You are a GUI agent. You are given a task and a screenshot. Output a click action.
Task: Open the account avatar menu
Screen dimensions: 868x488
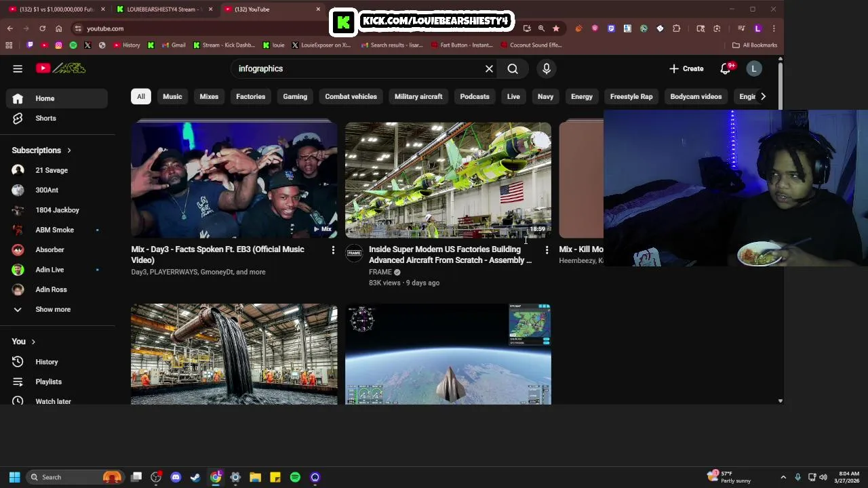click(753, 68)
